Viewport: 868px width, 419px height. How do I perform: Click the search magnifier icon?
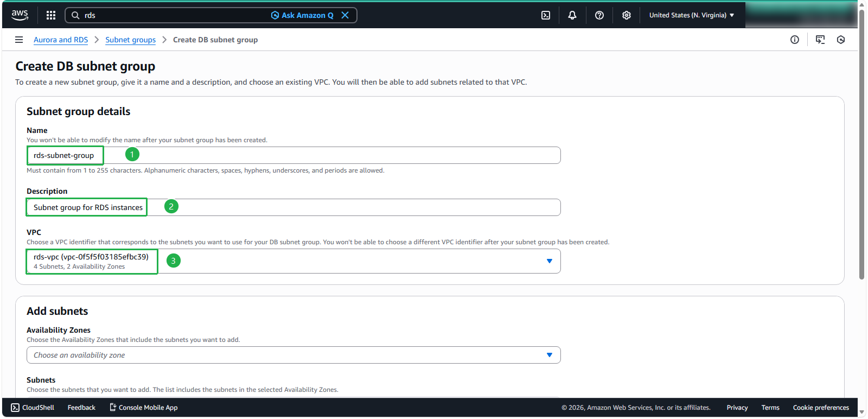coord(75,15)
